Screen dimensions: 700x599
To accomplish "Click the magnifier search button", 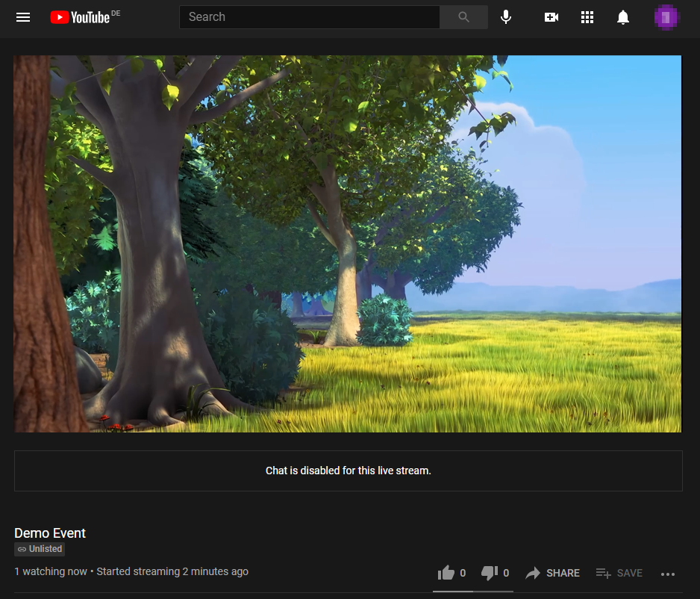I will (x=464, y=17).
